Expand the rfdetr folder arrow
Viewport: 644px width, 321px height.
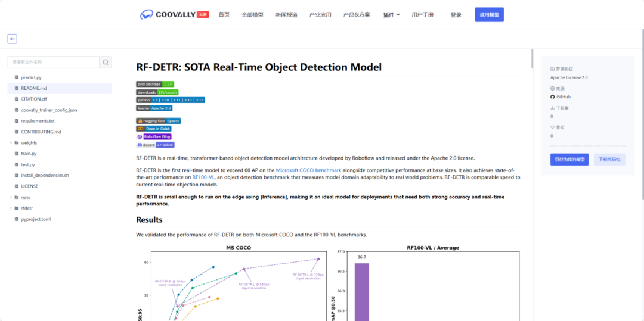(x=10, y=208)
